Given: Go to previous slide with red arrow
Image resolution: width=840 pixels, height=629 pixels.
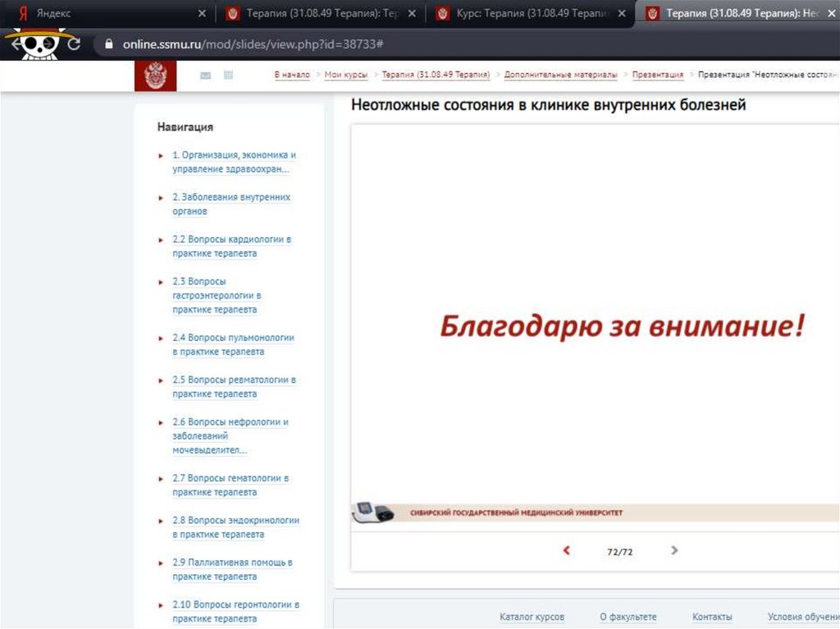Looking at the screenshot, I should click(x=566, y=550).
